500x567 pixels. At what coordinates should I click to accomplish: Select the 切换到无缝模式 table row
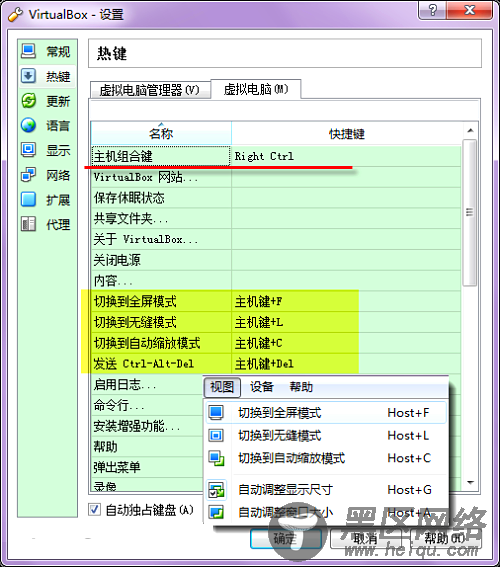[x=276, y=322]
